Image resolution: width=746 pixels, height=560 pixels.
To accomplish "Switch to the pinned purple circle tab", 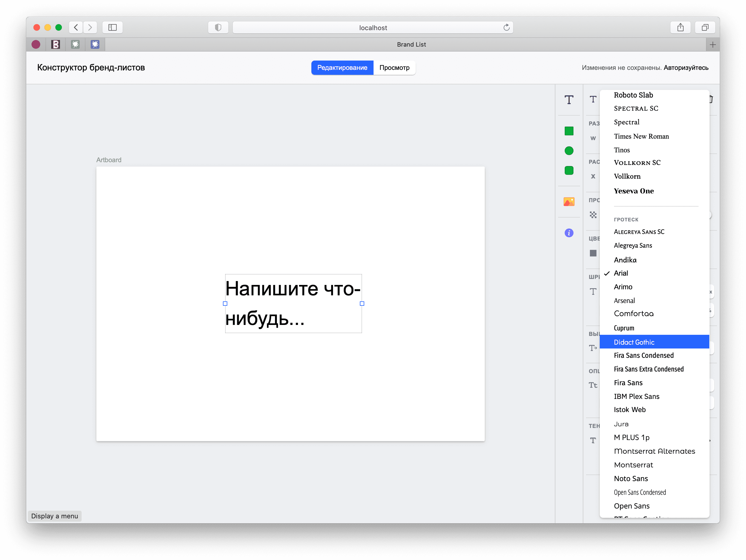I will pyautogui.click(x=36, y=45).
